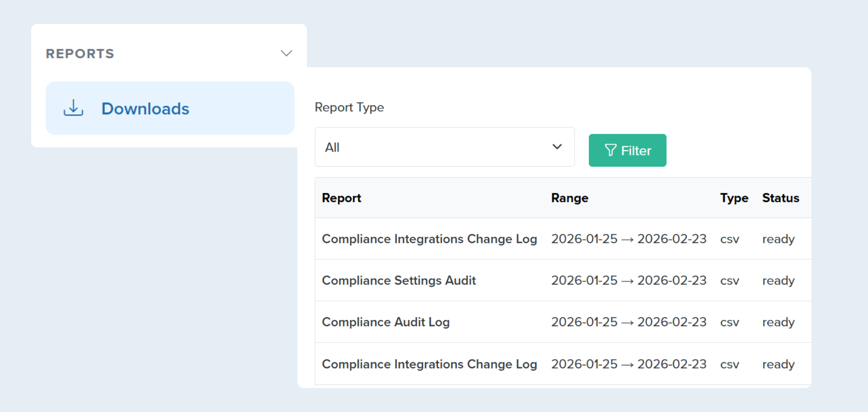Select the last Compliance Integrations Change Log row
The image size is (868, 412).
click(x=429, y=364)
